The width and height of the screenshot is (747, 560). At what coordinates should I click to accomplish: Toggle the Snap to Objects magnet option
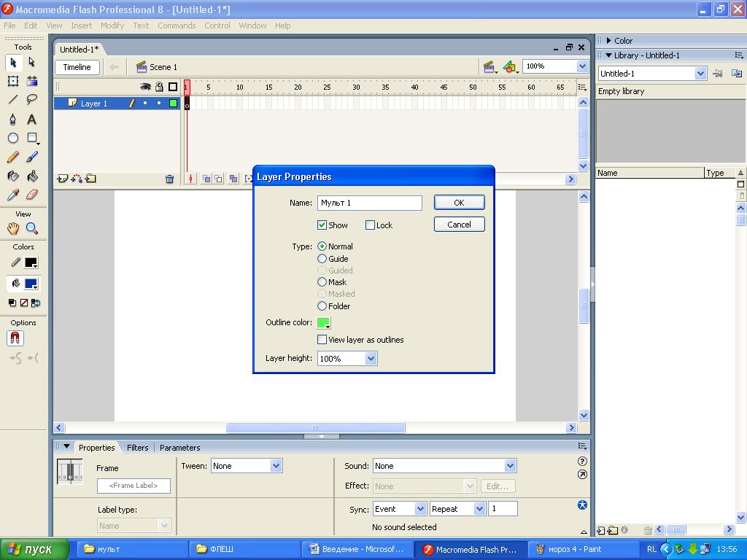15,338
